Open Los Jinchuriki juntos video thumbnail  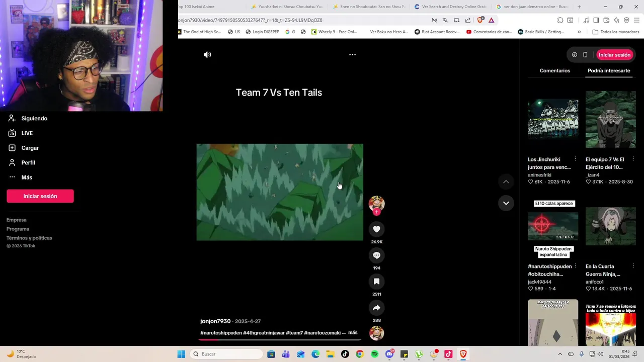[553, 120]
